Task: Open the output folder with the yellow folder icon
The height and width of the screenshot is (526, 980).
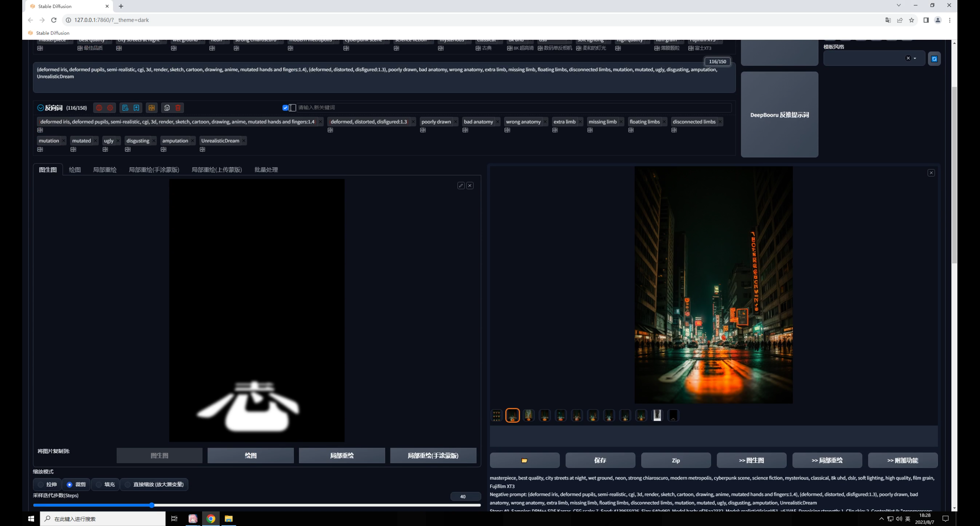Action: pos(524,460)
